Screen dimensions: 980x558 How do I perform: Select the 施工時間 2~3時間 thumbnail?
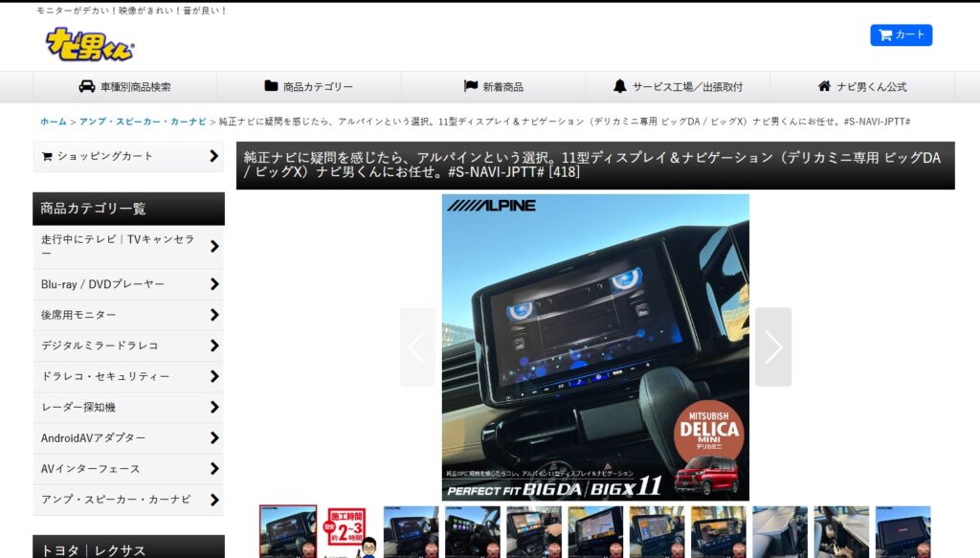(x=350, y=532)
